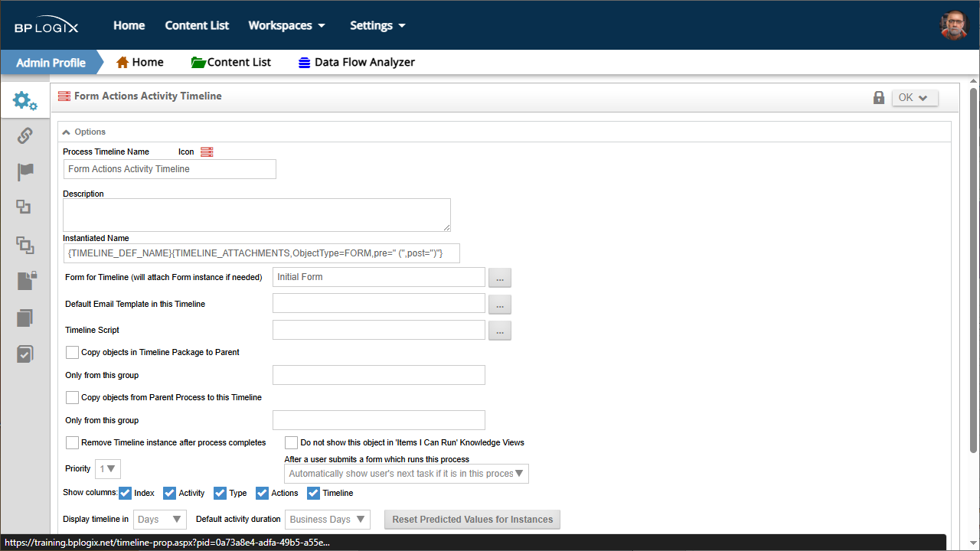Open the chain link tab in sidebar
Screen dimensions: 980x551
24,135
